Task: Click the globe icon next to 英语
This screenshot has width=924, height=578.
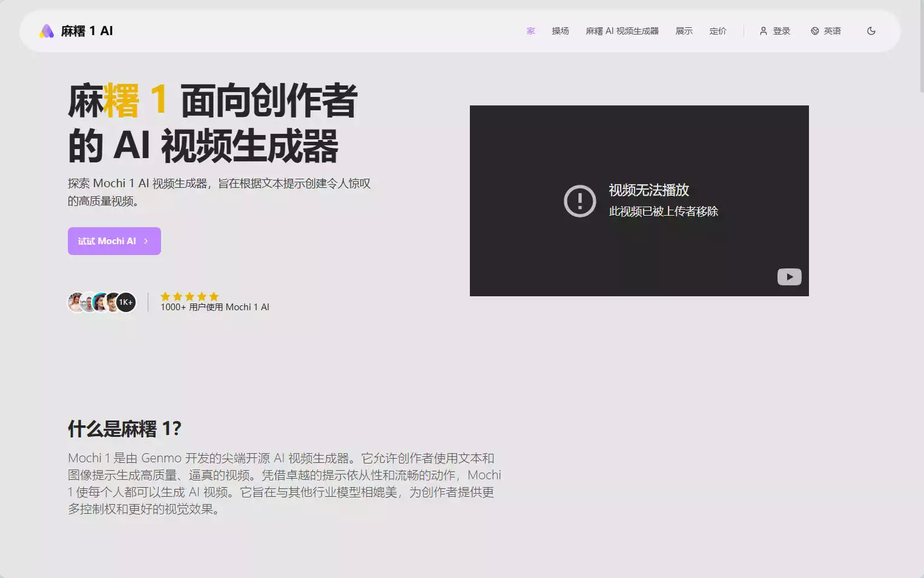Action: [x=813, y=31]
